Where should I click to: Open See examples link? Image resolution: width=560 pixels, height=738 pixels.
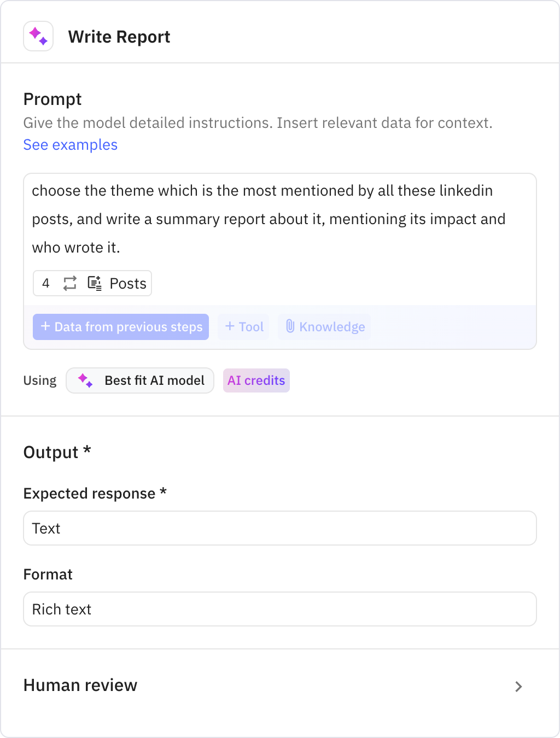coord(70,145)
